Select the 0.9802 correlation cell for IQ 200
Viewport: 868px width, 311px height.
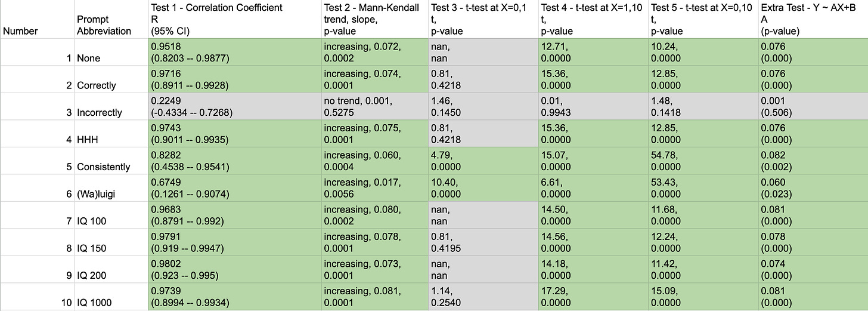233,269
